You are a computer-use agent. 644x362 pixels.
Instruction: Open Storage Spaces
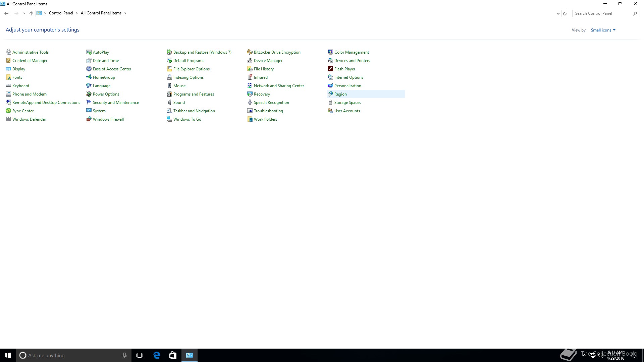(x=347, y=103)
